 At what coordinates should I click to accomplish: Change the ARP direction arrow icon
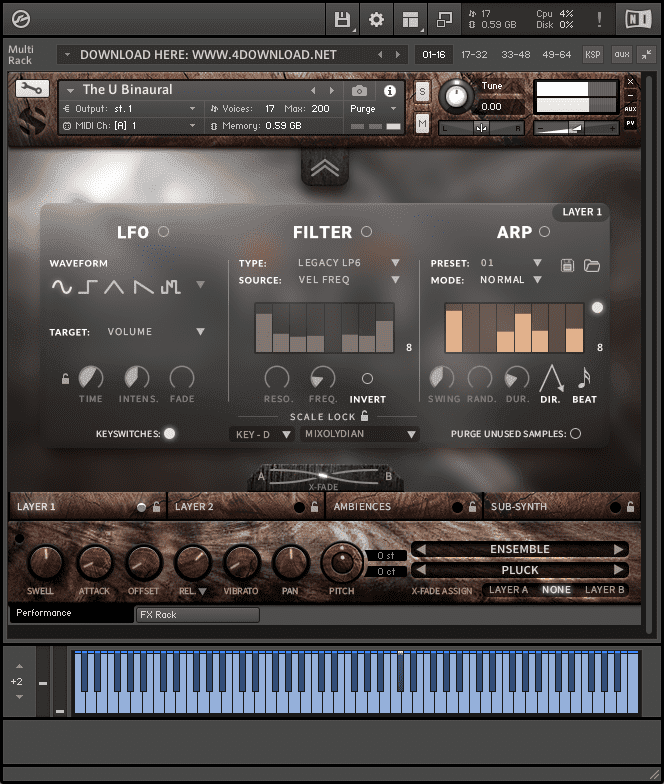tap(551, 378)
